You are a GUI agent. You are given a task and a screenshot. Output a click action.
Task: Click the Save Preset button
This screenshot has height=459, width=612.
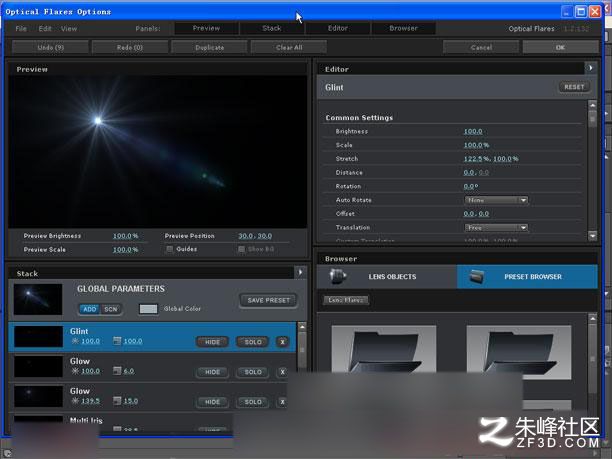pyautogui.click(x=269, y=300)
